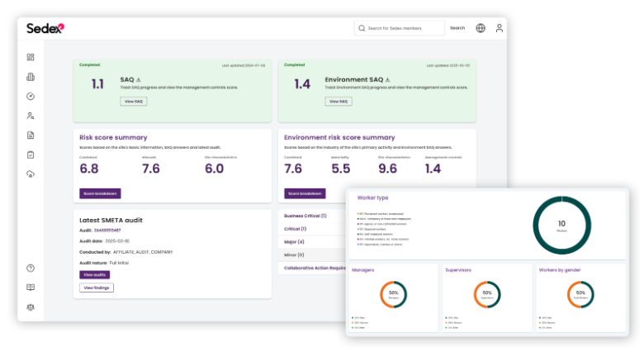The width and height of the screenshot is (644, 352).
Task: Click the download icon next to SAQ
Action: click(x=139, y=79)
